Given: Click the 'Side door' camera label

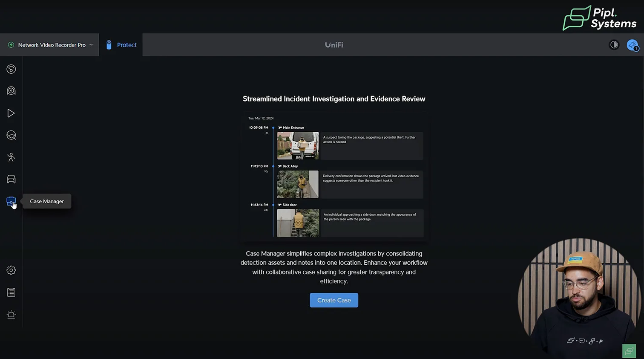Looking at the screenshot, I should coord(290,205).
